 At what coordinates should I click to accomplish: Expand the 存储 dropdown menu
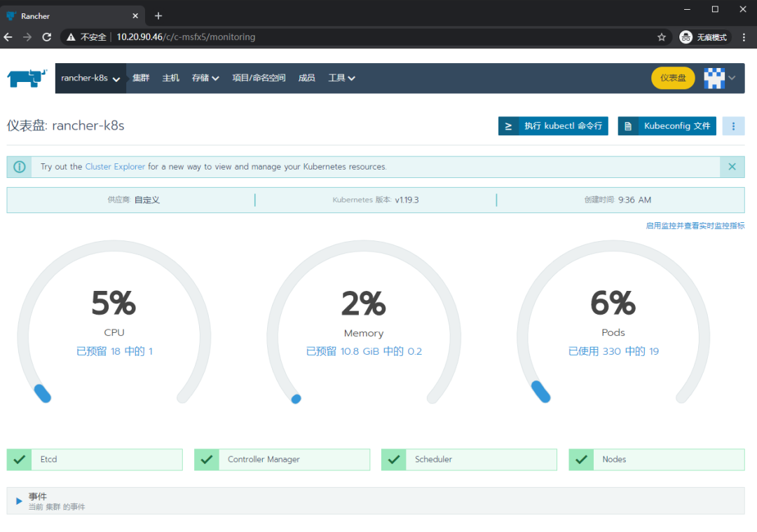(205, 78)
